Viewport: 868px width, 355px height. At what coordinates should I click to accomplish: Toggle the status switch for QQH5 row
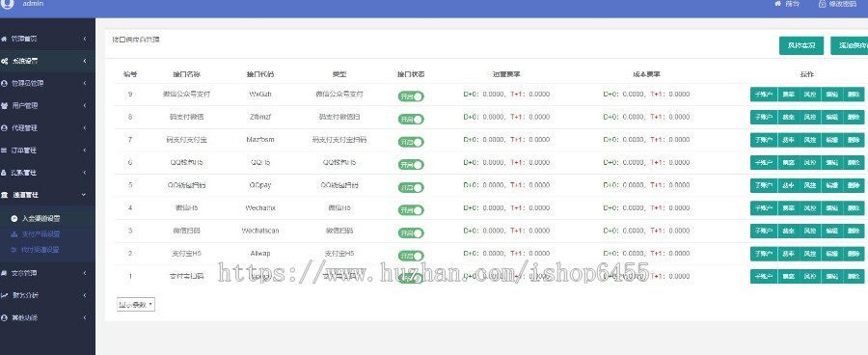(x=411, y=165)
